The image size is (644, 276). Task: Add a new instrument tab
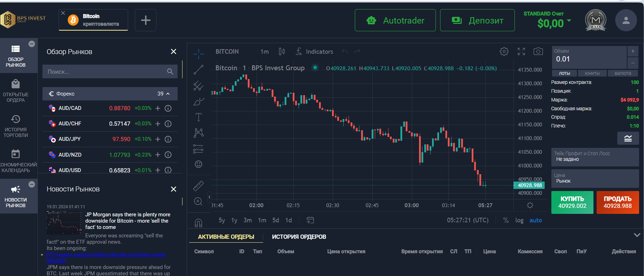pyautogui.click(x=146, y=20)
